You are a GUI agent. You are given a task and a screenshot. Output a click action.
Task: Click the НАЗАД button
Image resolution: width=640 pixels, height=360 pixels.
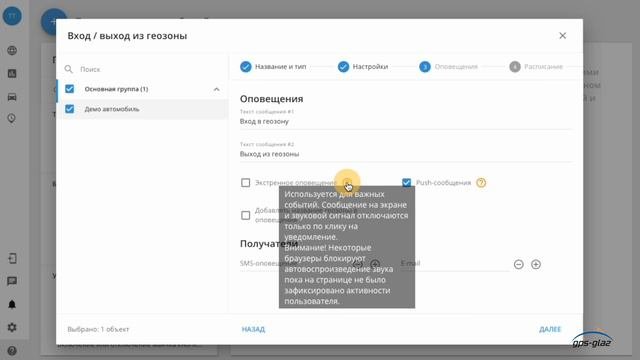pyautogui.click(x=253, y=329)
